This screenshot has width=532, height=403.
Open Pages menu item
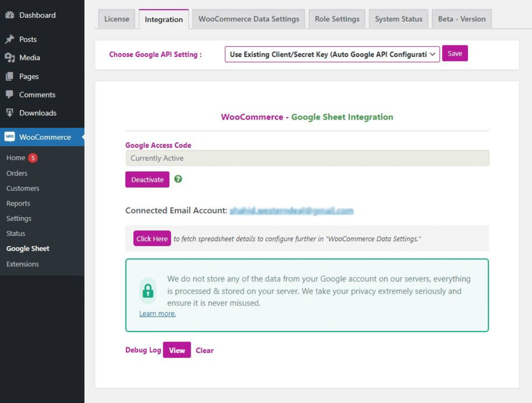(x=29, y=77)
